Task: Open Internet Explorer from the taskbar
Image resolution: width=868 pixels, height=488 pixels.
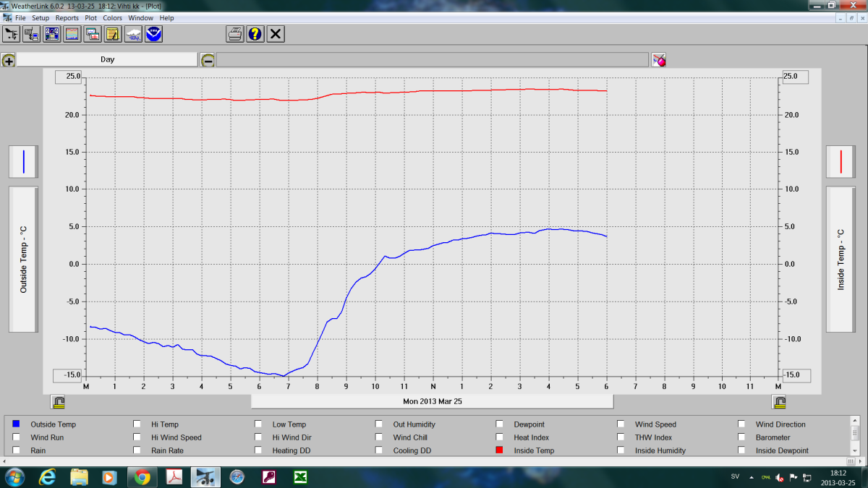Action: point(48,477)
